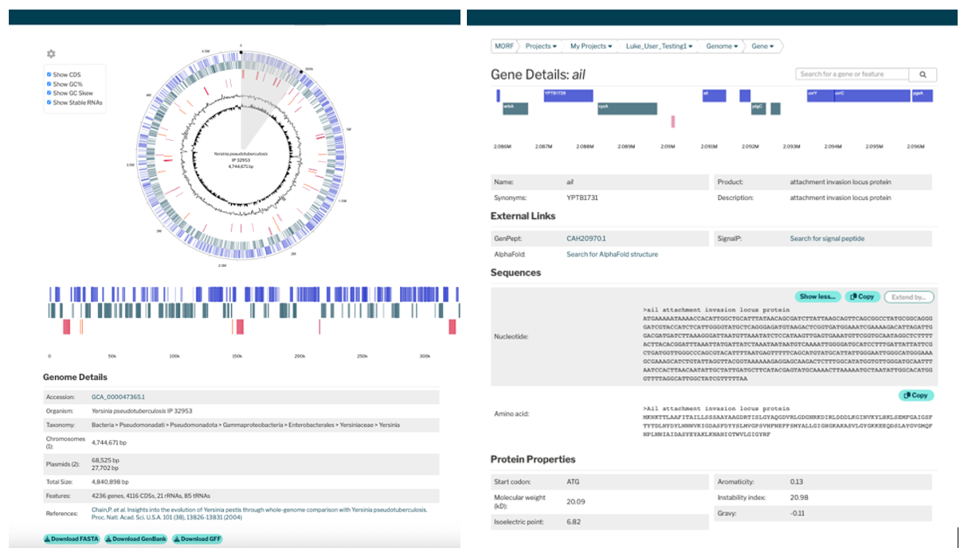Click the Download GenBank button
The height and width of the screenshot is (560, 964).
click(x=135, y=539)
